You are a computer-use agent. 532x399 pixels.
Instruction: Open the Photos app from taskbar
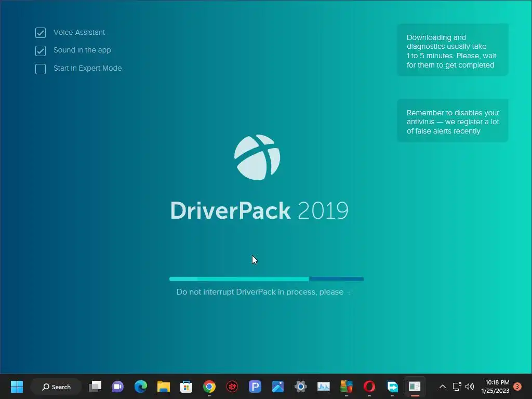[x=278, y=387]
